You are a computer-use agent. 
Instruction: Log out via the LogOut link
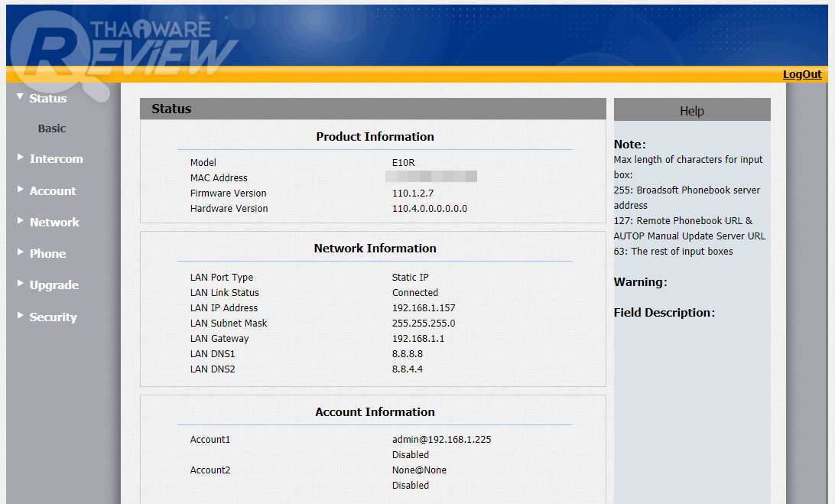point(802,74)
